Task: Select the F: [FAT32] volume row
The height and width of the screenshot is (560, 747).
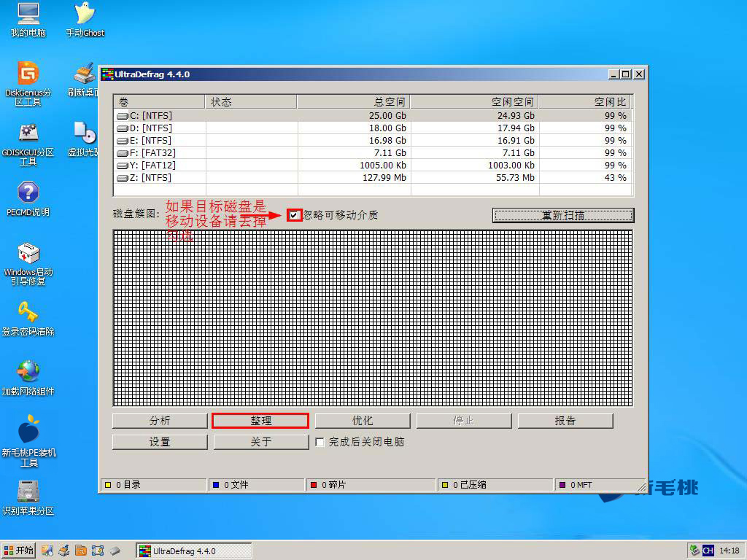Action: pos(373,153)
